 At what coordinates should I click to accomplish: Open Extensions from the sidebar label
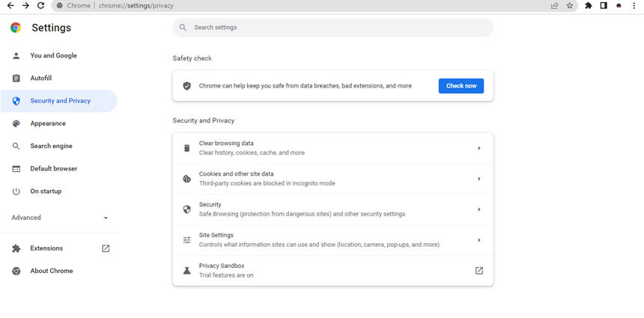pyautogui.click(x=46, y=248)
